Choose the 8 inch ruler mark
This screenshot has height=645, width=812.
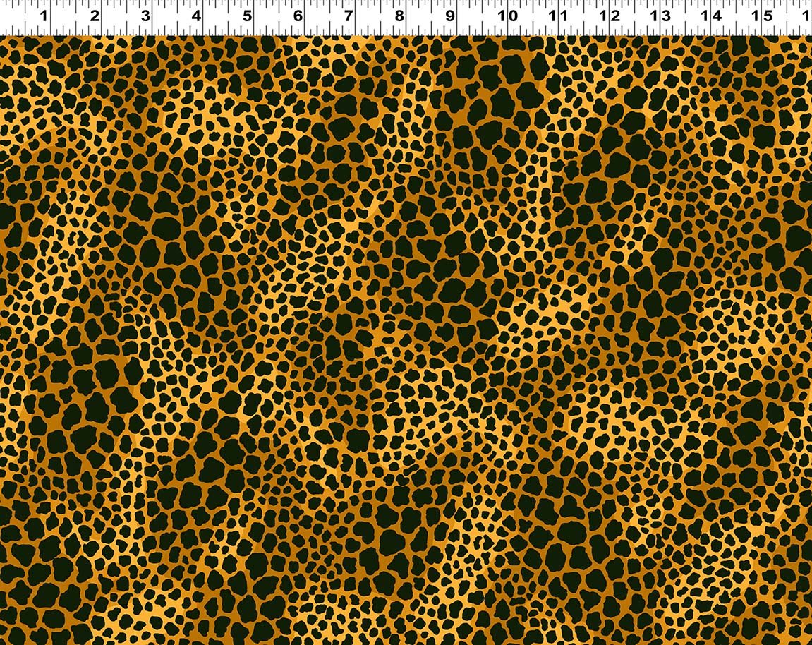399,16
